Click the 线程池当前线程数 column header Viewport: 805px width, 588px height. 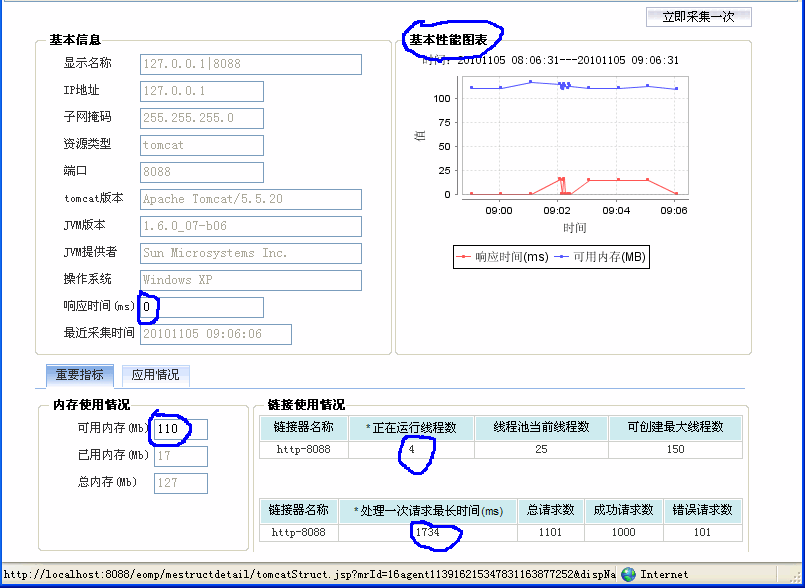click(541, 427)
